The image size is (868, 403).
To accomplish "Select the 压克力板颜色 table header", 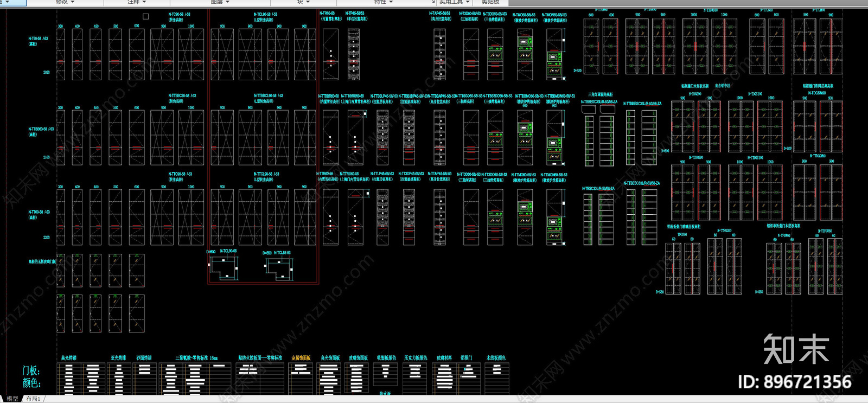I will click(x=416, y=358).
